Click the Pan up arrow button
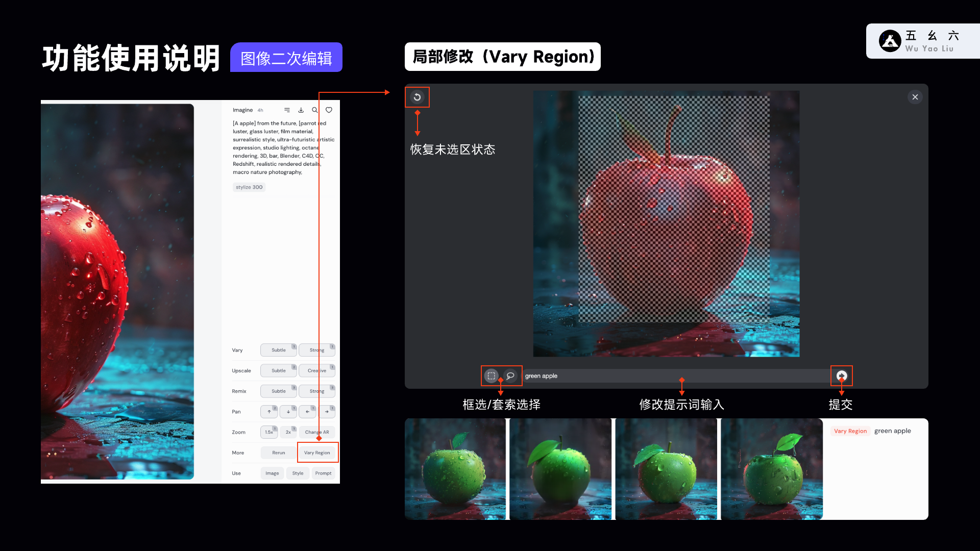 coord(269,412)
